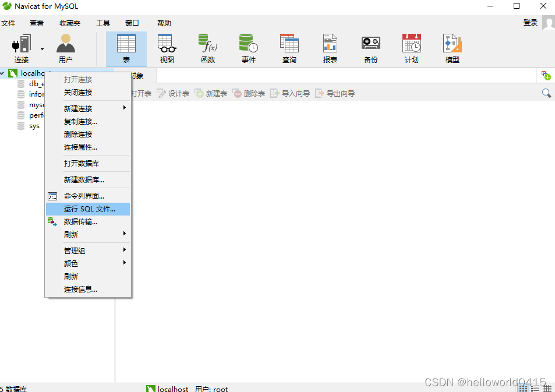Expand the 颜色 submenu

coord(88,263)
